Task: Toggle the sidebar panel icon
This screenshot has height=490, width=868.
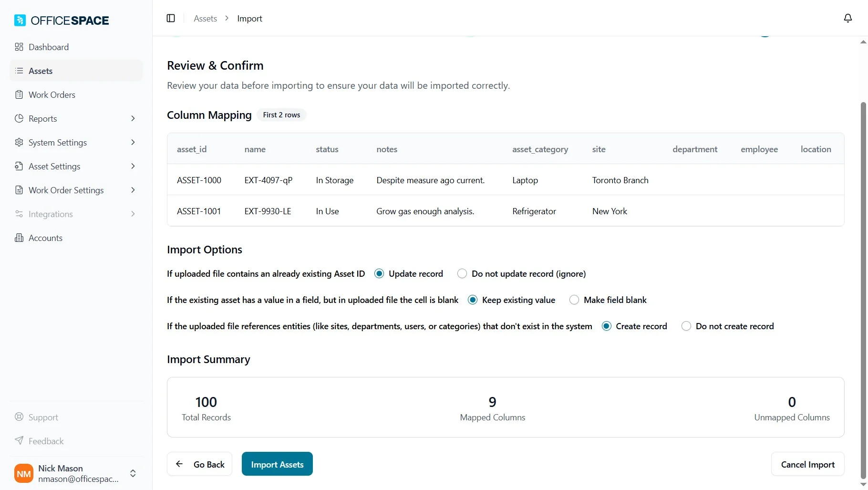Action: tap(171, 18)
